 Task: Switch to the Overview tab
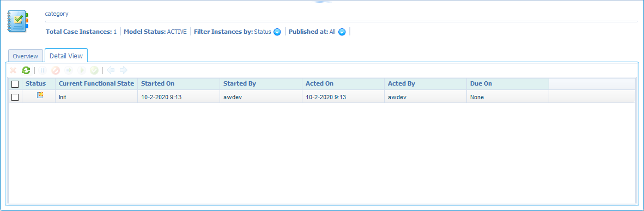point(26,56)
